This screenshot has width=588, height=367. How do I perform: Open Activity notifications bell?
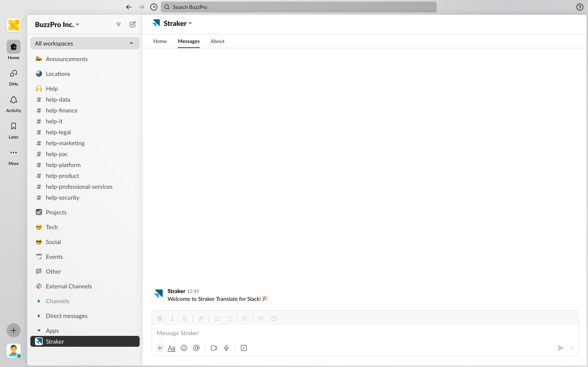pyautogui.click(x=14, y=104)
